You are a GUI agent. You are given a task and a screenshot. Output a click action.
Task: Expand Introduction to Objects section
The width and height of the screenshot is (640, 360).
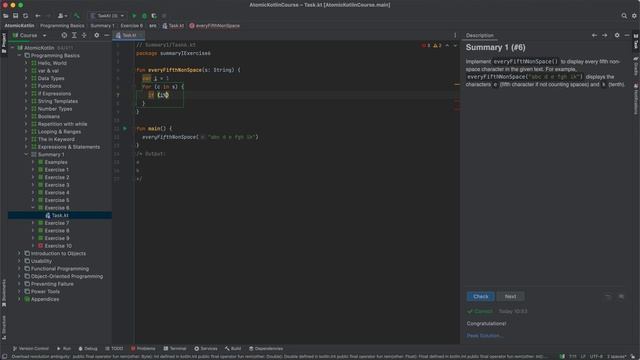coord(19,253)
